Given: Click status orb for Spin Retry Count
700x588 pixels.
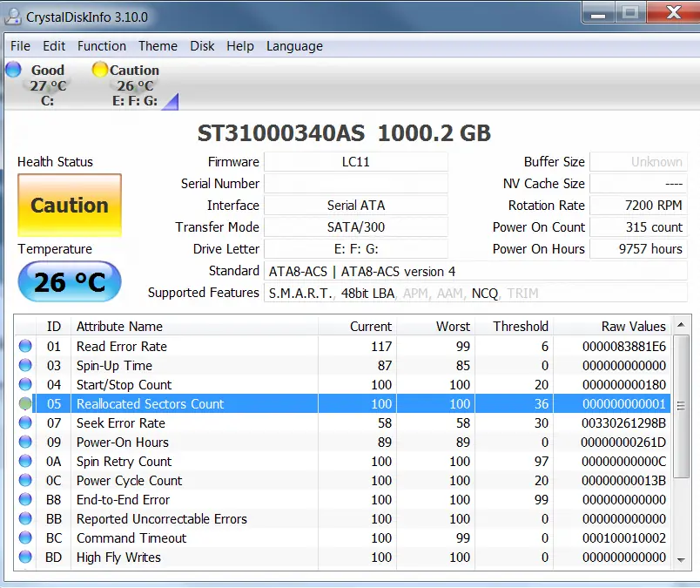Looking at the screenshot, I should pyautogui.click(x=25, y=462).
